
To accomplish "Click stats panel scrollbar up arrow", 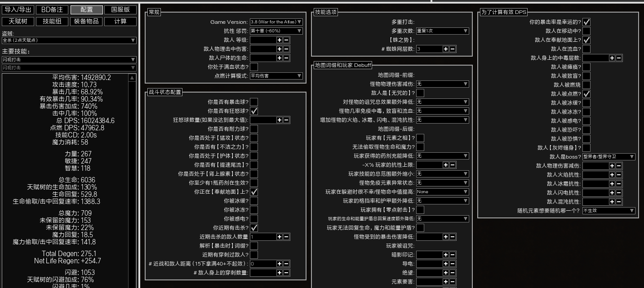I will [x=132, y=78].
